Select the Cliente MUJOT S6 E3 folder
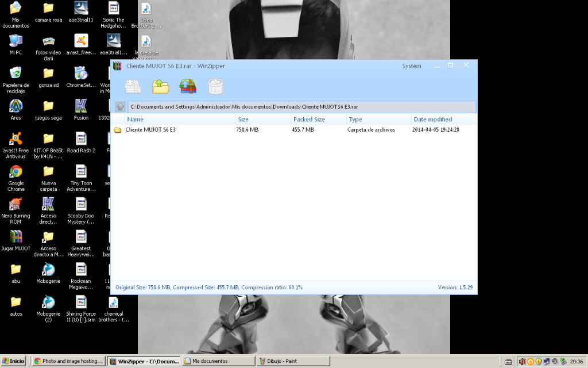The image size is (588, 368). coord(150,130)
